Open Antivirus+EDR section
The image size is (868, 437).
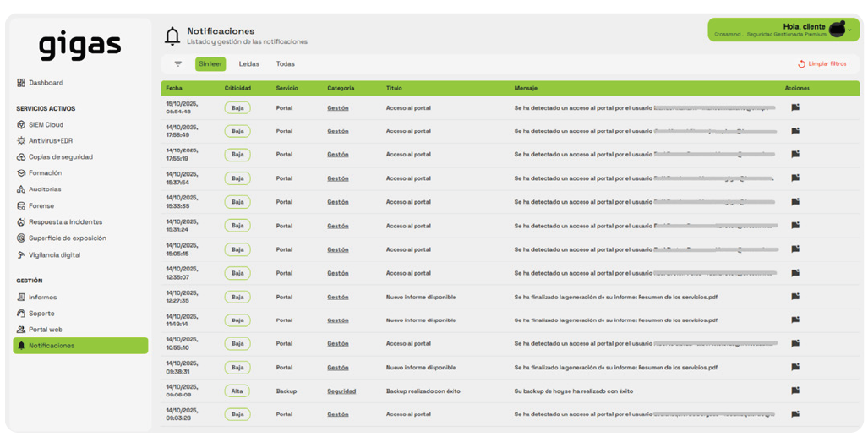coord(50,140)
